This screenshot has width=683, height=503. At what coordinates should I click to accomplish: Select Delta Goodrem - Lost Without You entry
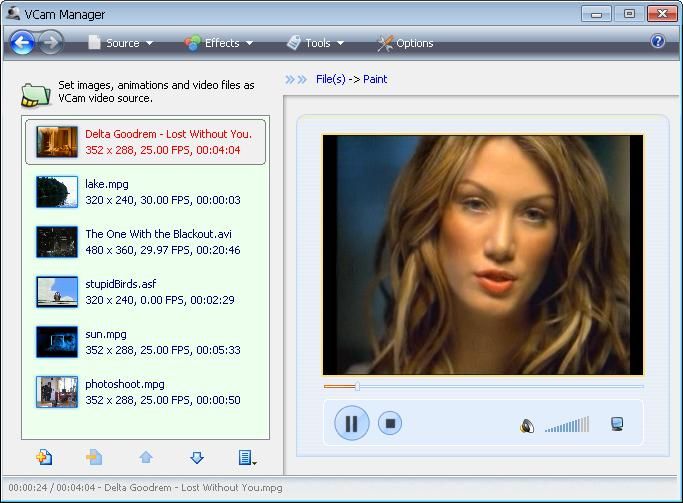tap(145, 142)
